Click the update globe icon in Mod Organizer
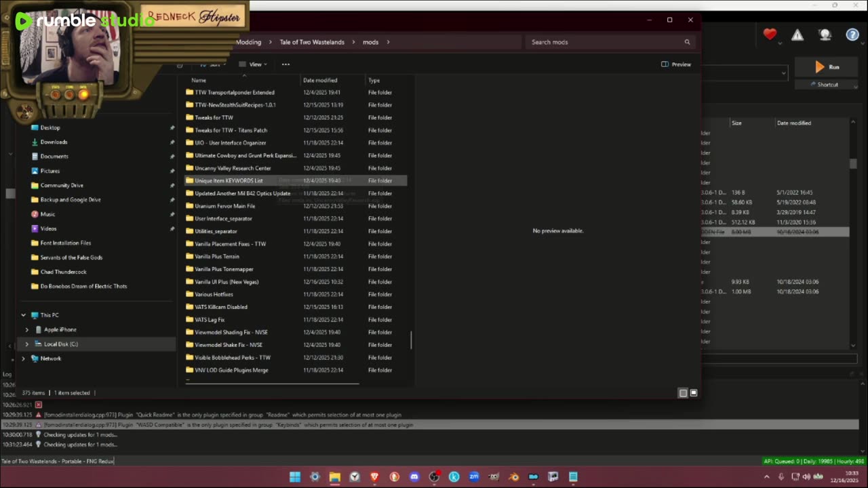This screenshot has height=488, width=868. [825, 35]
